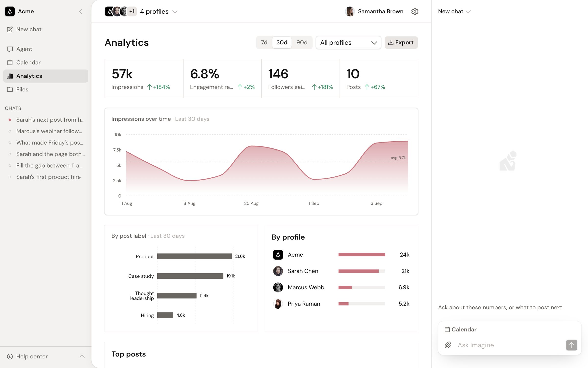Select the 90d time range

coord(302,42)
